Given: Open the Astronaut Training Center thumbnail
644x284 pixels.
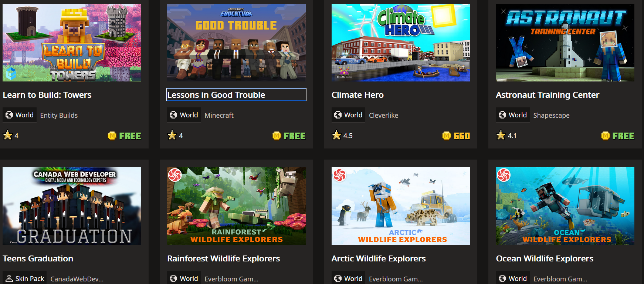Looking at the screenshot, I should click(x=565, y=43).
